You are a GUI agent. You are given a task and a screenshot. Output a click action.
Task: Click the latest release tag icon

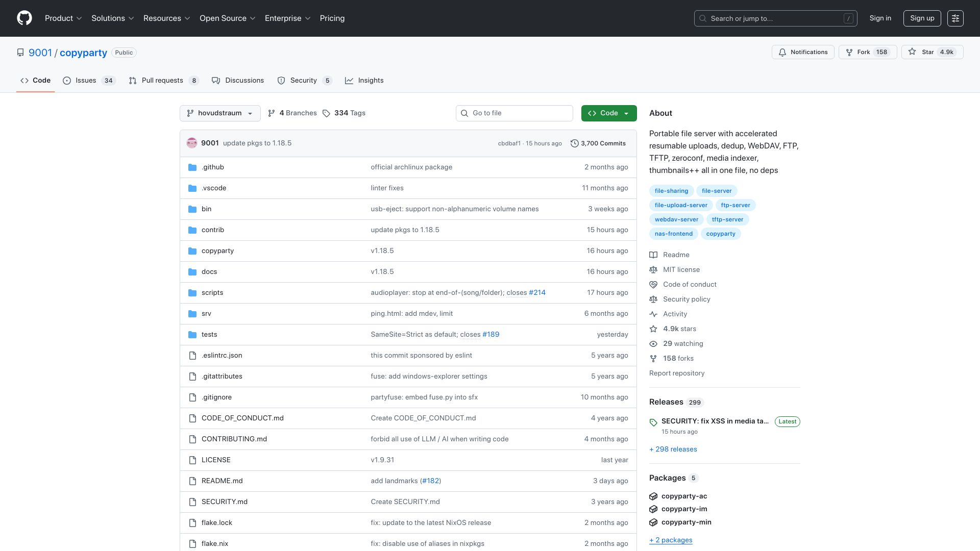point(653,422)
